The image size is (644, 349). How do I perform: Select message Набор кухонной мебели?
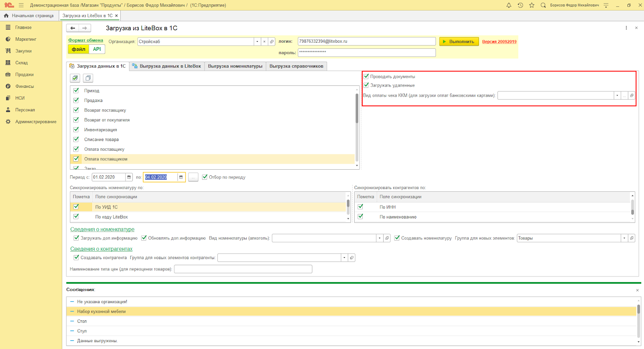(351, 311)
